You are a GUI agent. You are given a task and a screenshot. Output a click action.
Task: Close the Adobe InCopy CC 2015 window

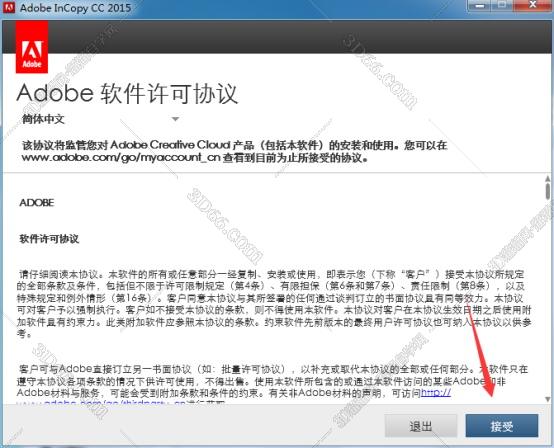pos(533,5)
